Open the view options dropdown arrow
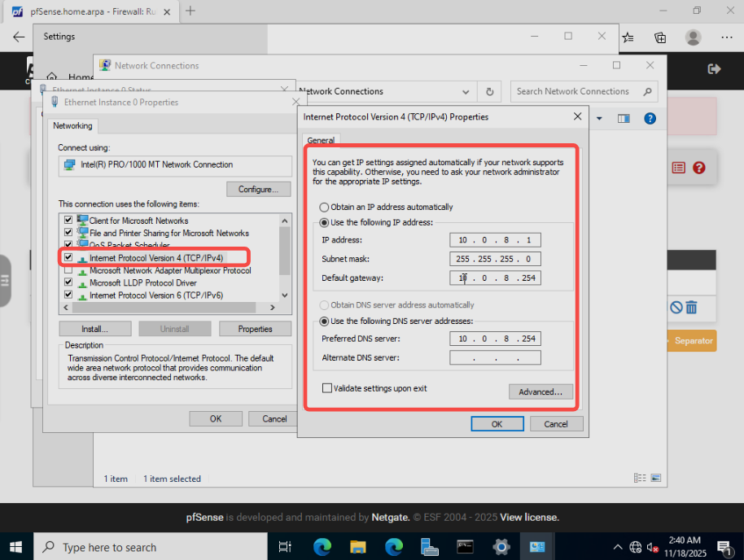The width and height of the screenshot is (744, 560). point(599,118)
